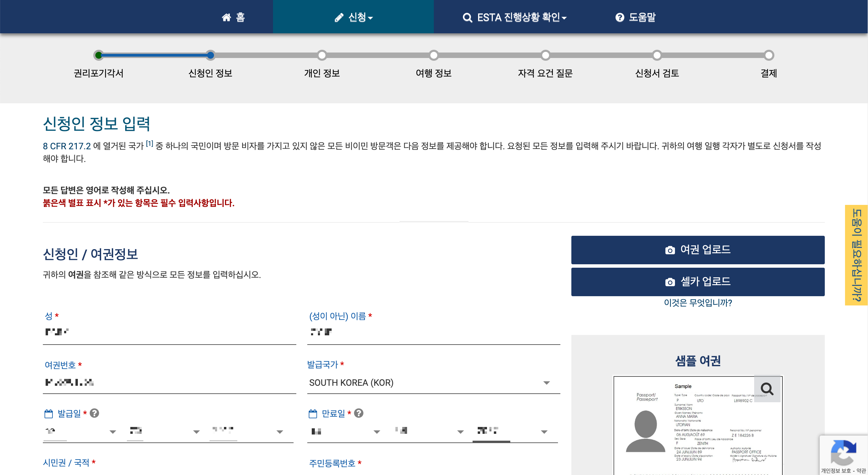The image size is (868, 475).
Task: Click the 도움말 help question icon
Action: 620,17
